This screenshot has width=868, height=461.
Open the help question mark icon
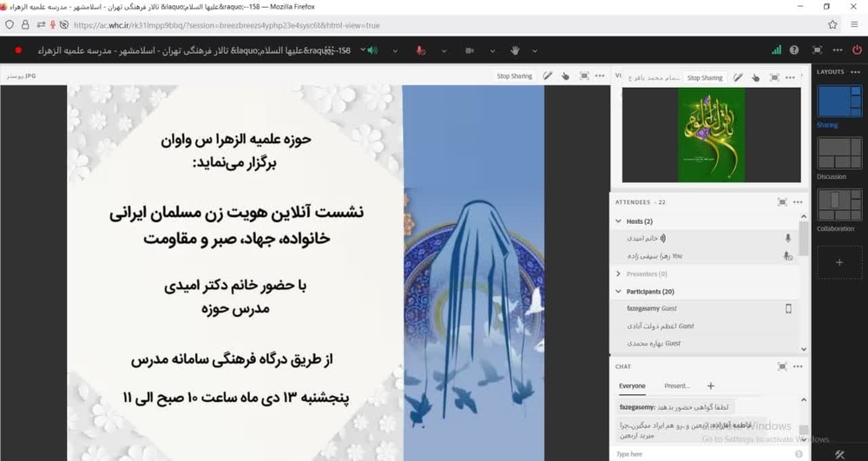pos(794,49)
